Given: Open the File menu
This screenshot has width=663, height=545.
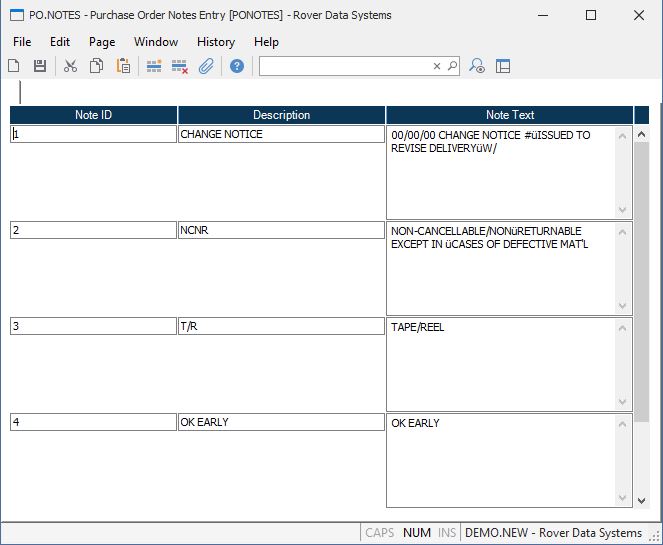Looking at the screenshot, I should 22,42.
